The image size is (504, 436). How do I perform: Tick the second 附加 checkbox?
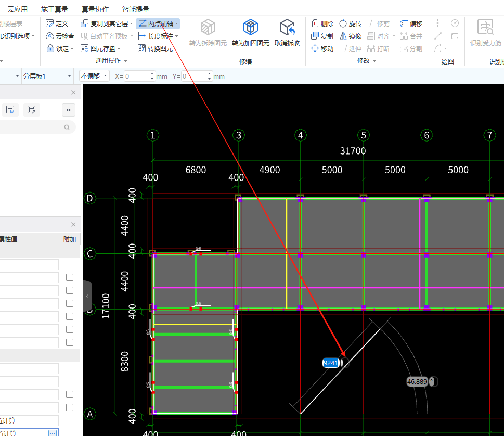(x=69, y=290)
